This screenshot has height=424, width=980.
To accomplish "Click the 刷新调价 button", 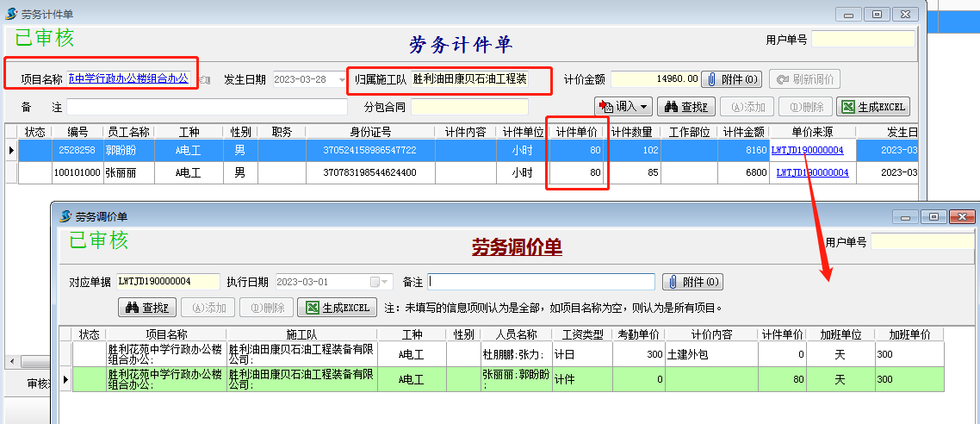I will (804, 79).
